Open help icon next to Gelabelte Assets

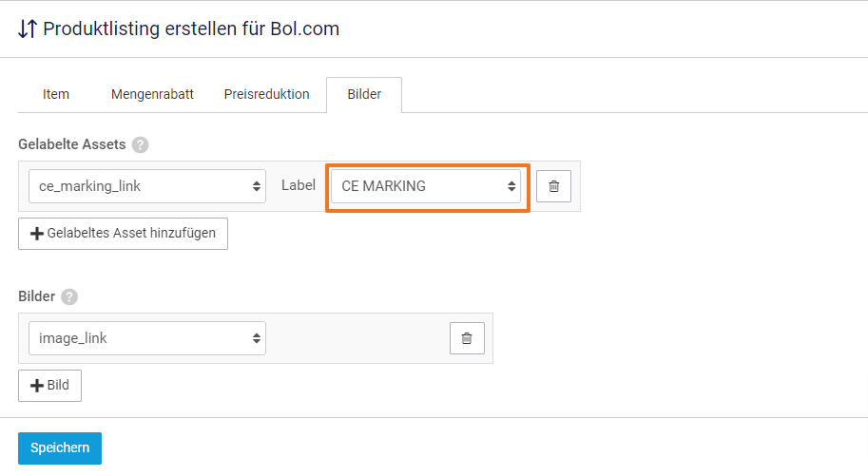click(140, 145)
